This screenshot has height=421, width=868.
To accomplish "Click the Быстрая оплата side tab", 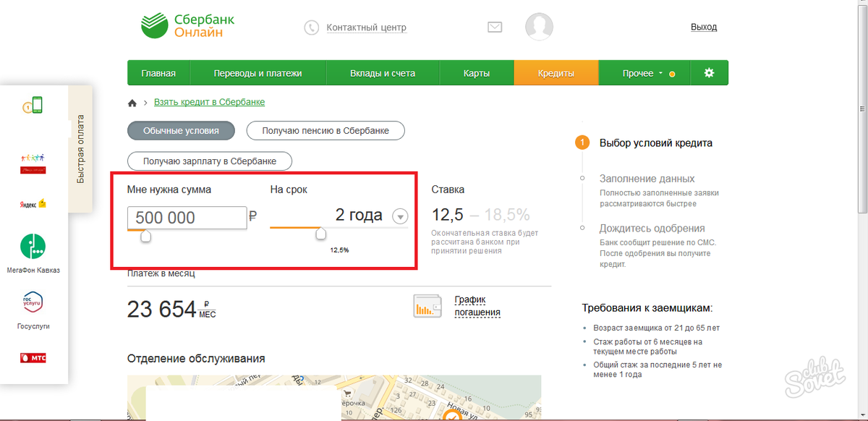I will [80, 148].
